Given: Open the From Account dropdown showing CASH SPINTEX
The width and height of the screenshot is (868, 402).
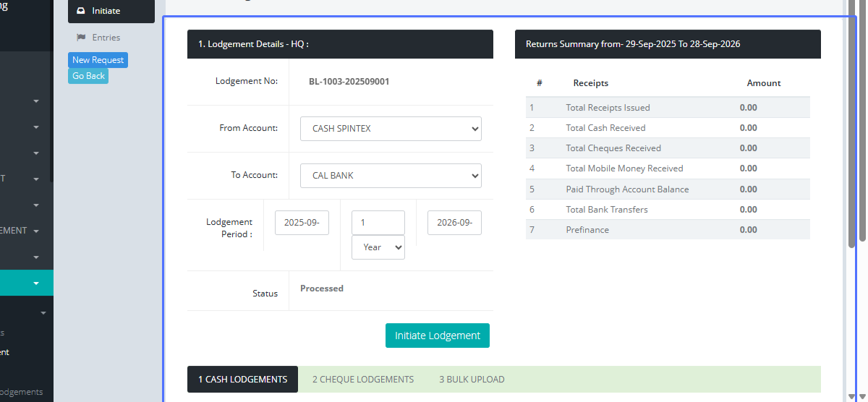Looking at the screenshot, I should 391,129.
